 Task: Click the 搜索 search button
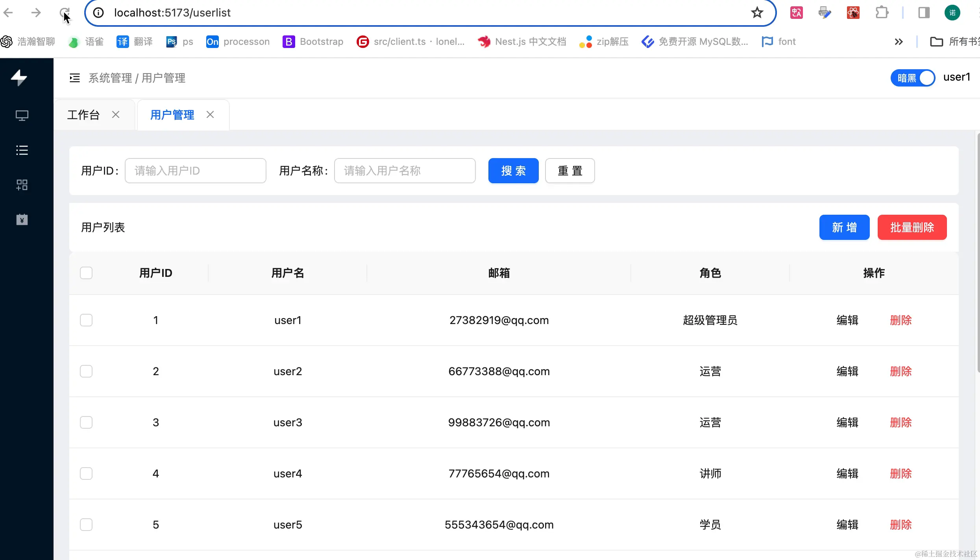pyautogui.click(x=513, y=171)
